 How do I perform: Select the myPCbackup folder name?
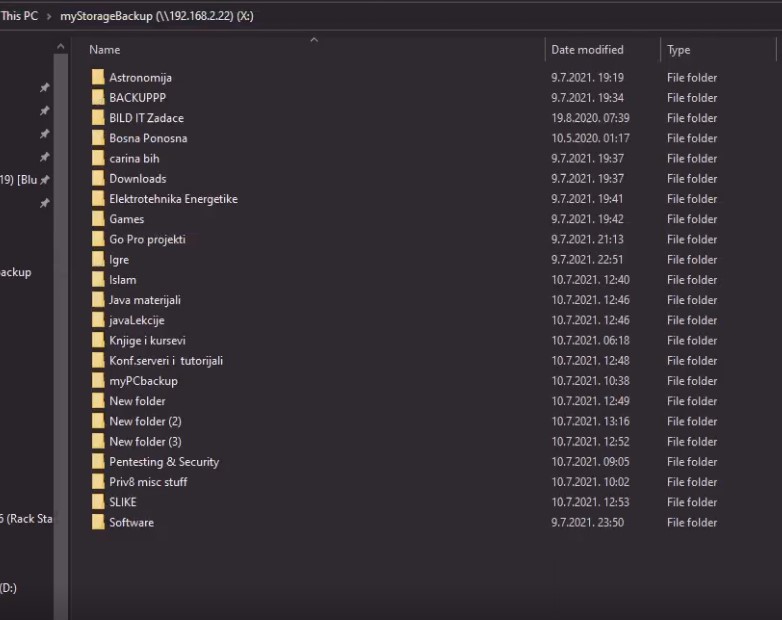coord(143,381)
